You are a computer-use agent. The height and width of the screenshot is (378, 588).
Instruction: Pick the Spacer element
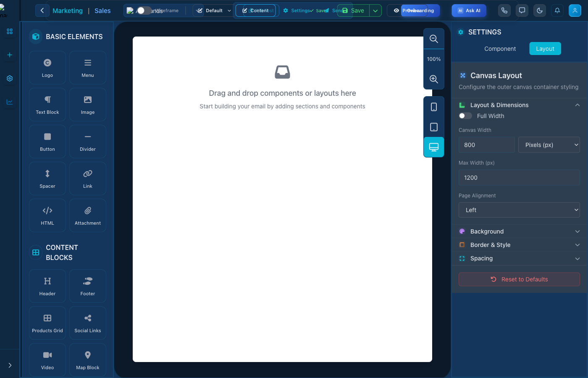(x=47, y=178)
